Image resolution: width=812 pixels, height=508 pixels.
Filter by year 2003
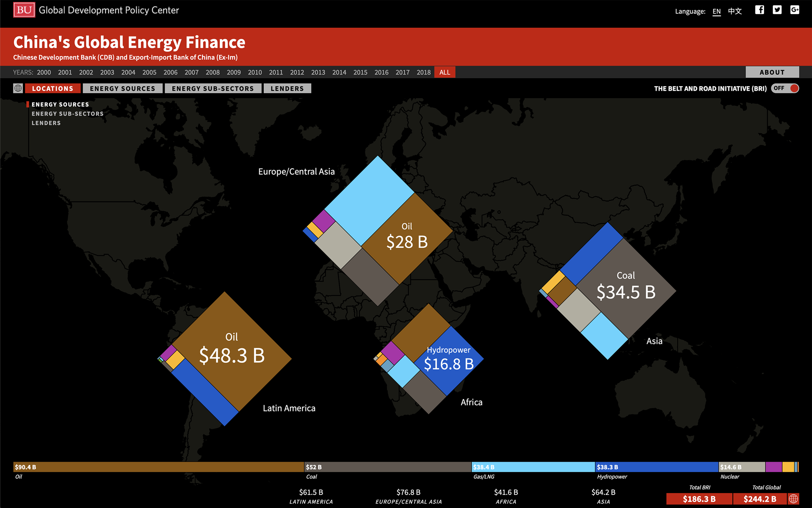tap(108, 72)
